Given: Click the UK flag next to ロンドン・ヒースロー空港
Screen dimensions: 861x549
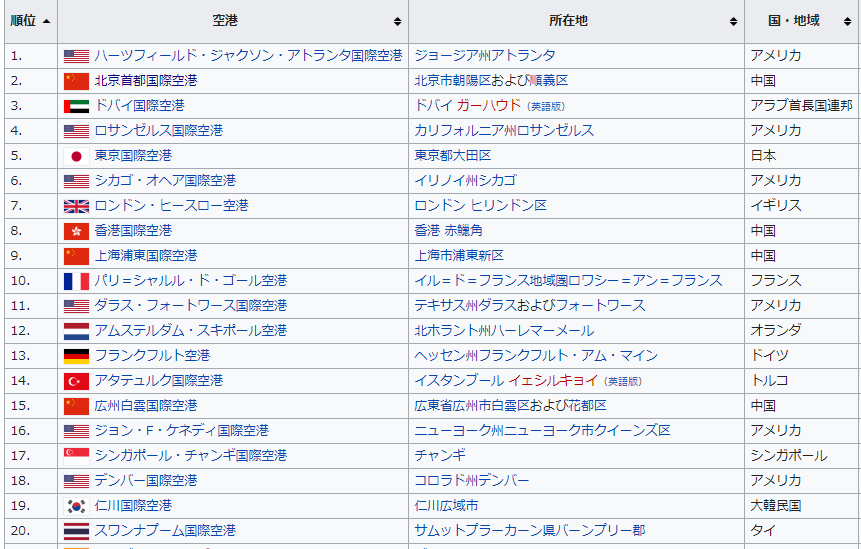Looking at the screenshot, I should [x=76, y=206].
